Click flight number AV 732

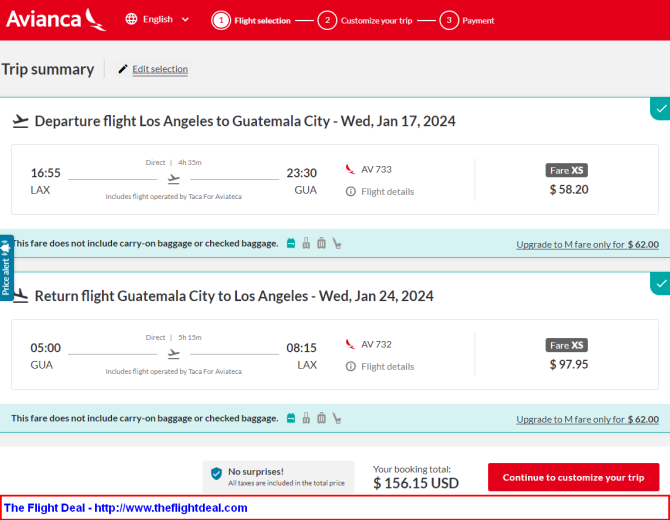click(x=376, y=344)
